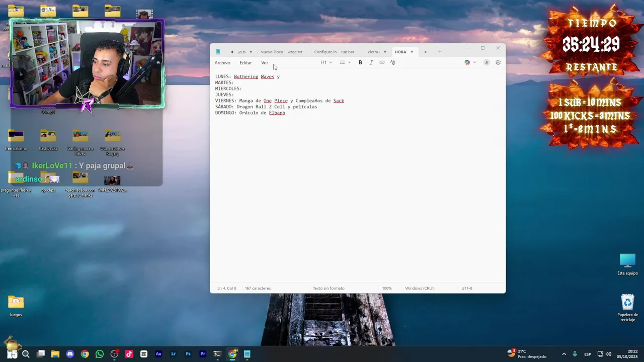This screenshot has height=362, width=644.
Task: Click the SÁBADO: Dragon Ball Z line
Action: [x=266, y=107]
